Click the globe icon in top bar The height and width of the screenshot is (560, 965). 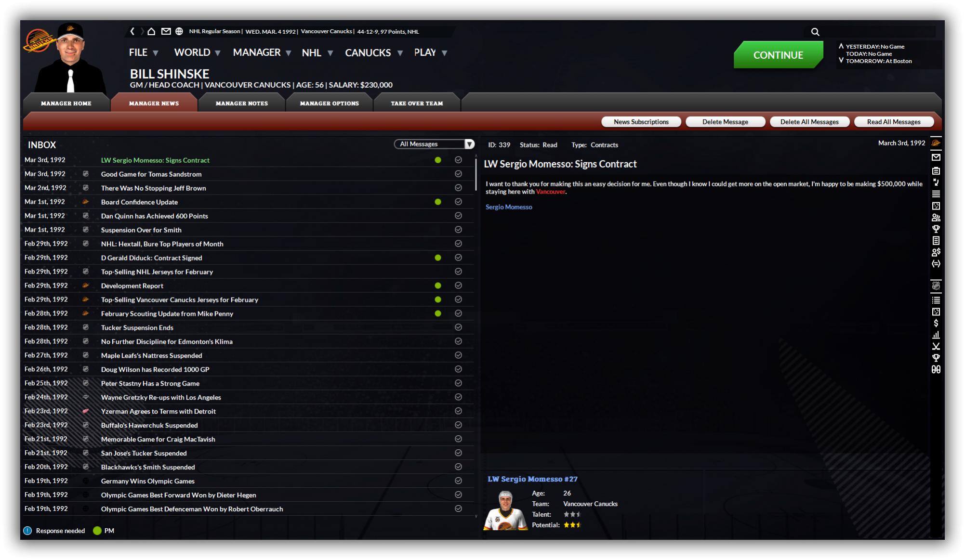coord(179,31)
